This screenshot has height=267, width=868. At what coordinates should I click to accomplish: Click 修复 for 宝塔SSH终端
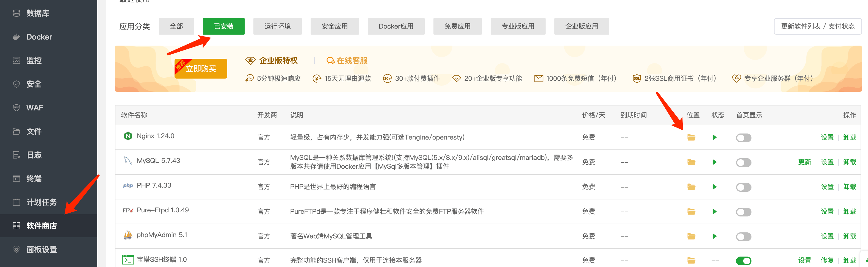(827, 260)
